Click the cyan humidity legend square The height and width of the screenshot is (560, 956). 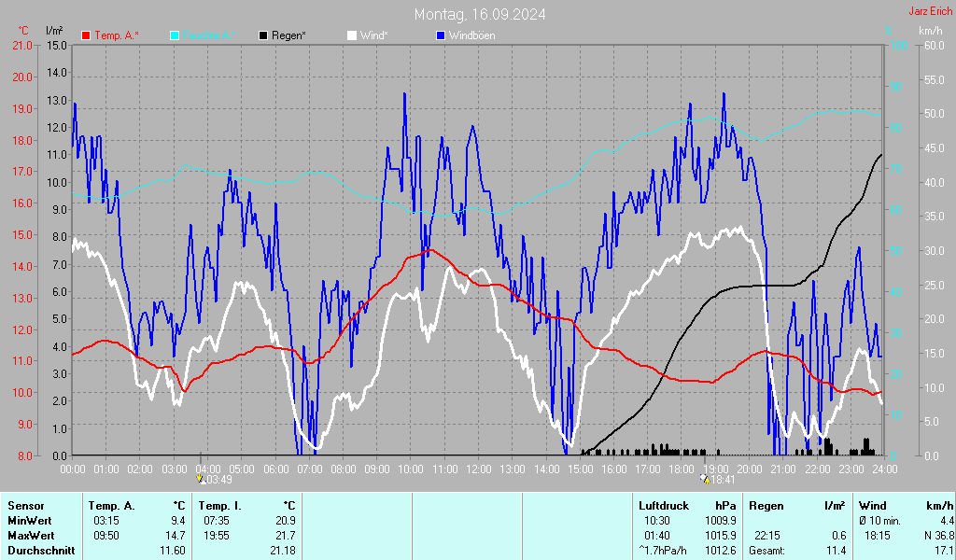point(175,35)
